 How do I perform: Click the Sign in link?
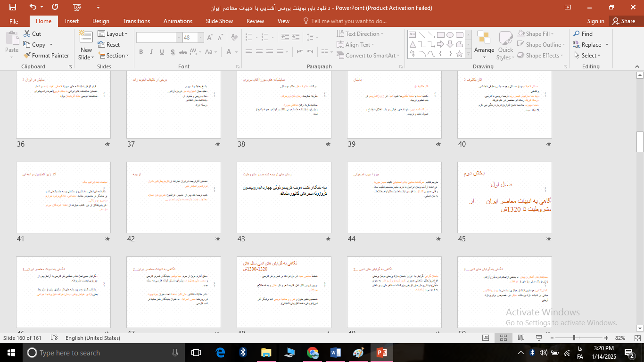(595, 21)
